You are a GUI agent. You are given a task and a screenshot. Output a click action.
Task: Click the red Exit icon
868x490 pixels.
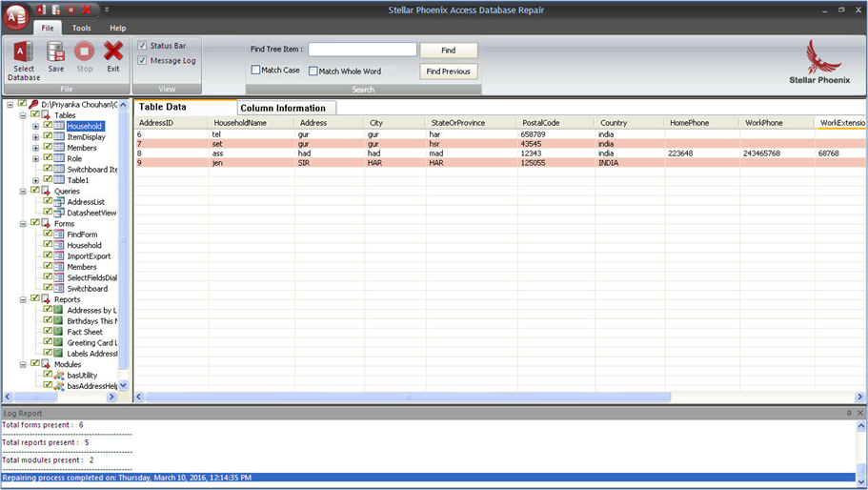pyautogui.click(x=113, y=51)
